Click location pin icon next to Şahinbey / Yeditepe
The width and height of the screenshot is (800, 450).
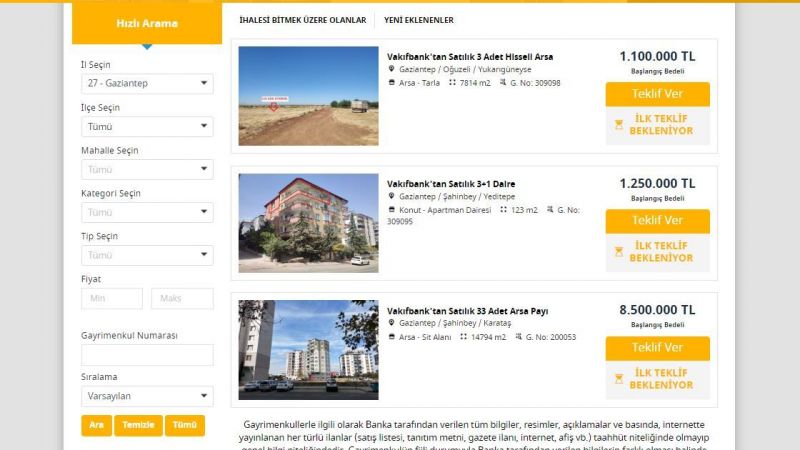pos(391,196)
